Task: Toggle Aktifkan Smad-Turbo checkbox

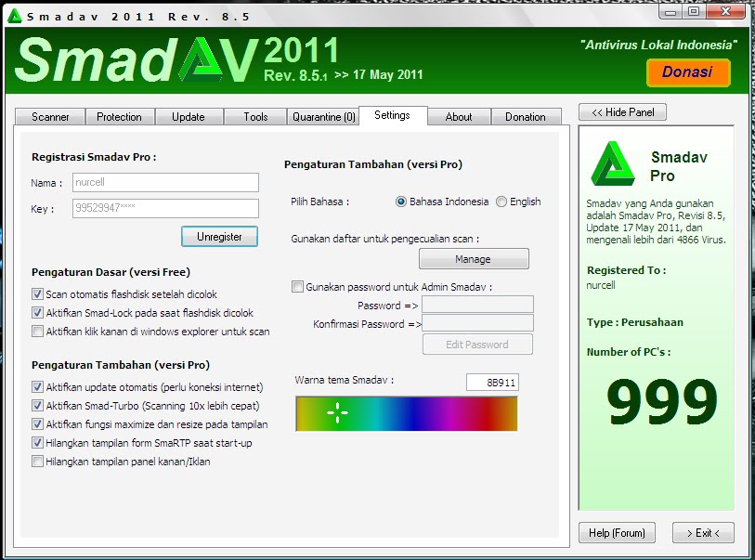Action: [37, 406]
